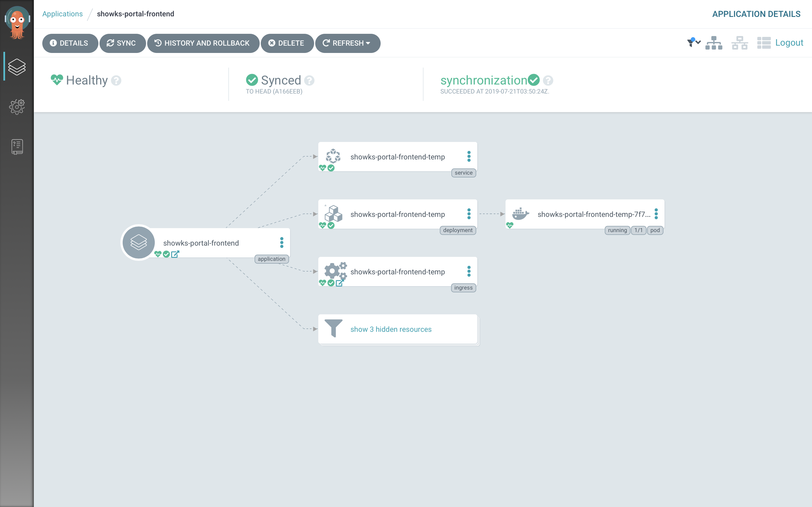Open the Applications layers icon in sidebar
The image size is (812, 507).
[x=17, y=67]
